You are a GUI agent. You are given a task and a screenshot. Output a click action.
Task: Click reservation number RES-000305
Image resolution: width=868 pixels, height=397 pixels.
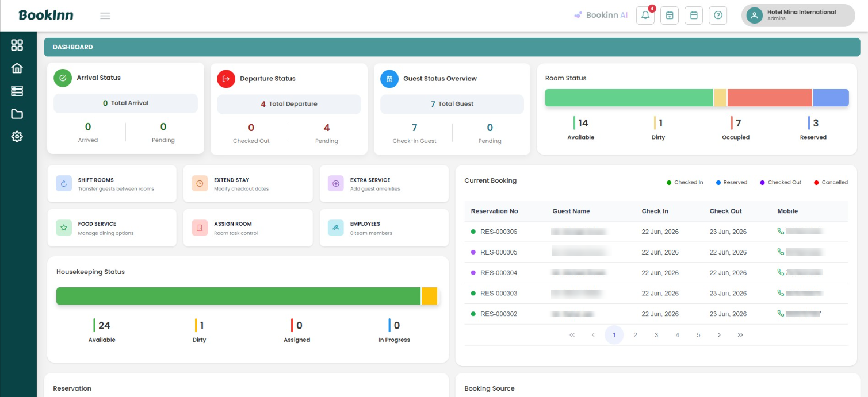(x=499, y=252)
